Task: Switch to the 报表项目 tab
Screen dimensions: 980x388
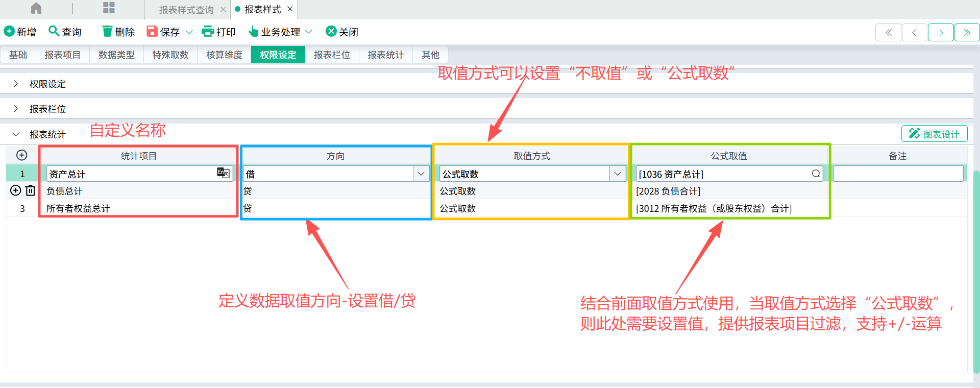Action: (x=63, y=55)
